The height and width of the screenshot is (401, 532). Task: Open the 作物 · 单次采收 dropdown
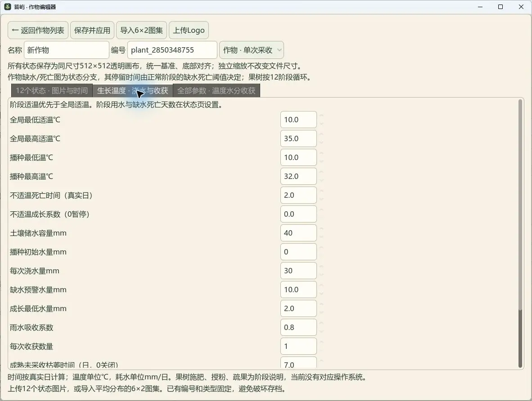point(252,50)
